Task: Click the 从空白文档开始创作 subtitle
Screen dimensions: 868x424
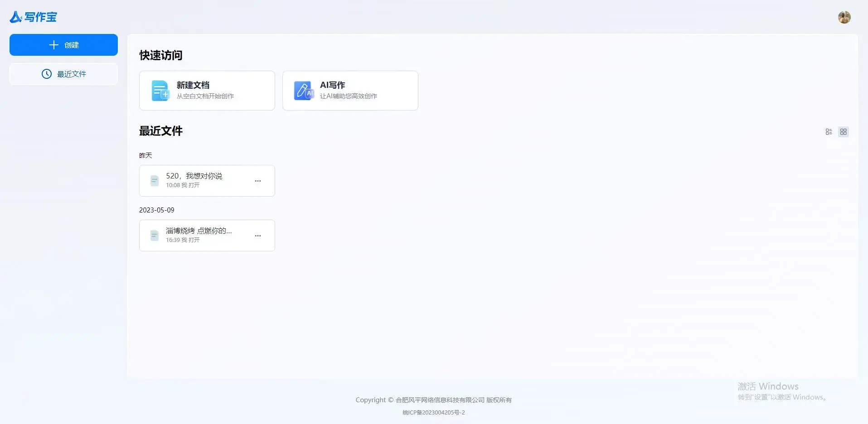Action: pyautogui.click(x=205, y=96)
